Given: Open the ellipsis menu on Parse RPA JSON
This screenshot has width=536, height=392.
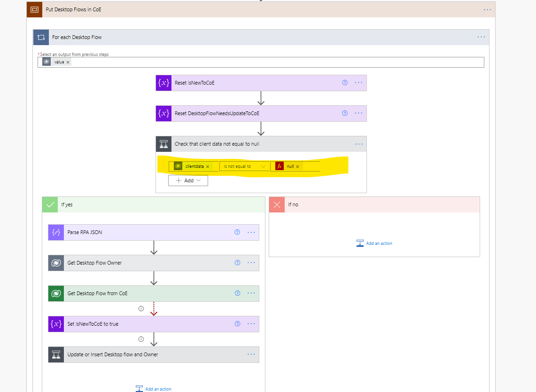Looking at the screenshot, I should [251, 232].
